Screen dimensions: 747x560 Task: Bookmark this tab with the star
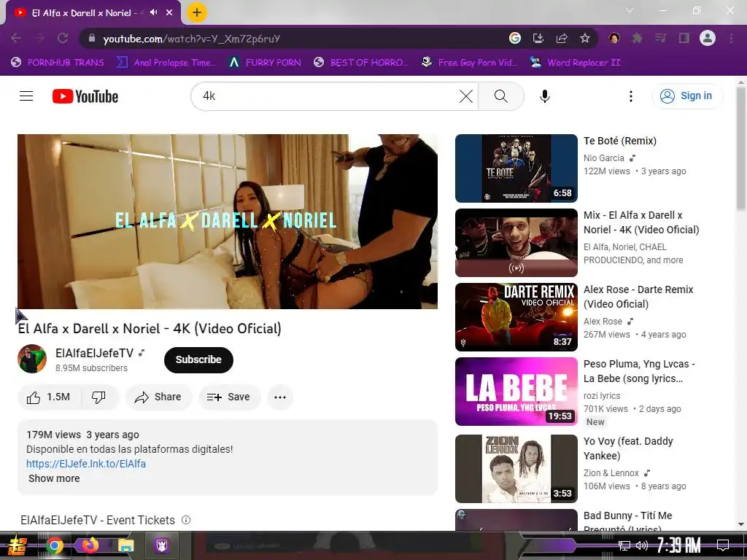[585, 38]
